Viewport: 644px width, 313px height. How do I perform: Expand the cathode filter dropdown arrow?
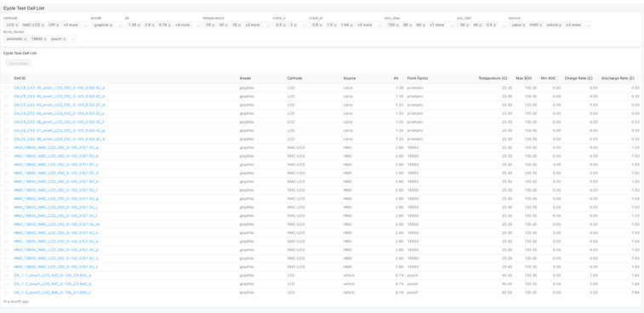(x=85, y=25)
